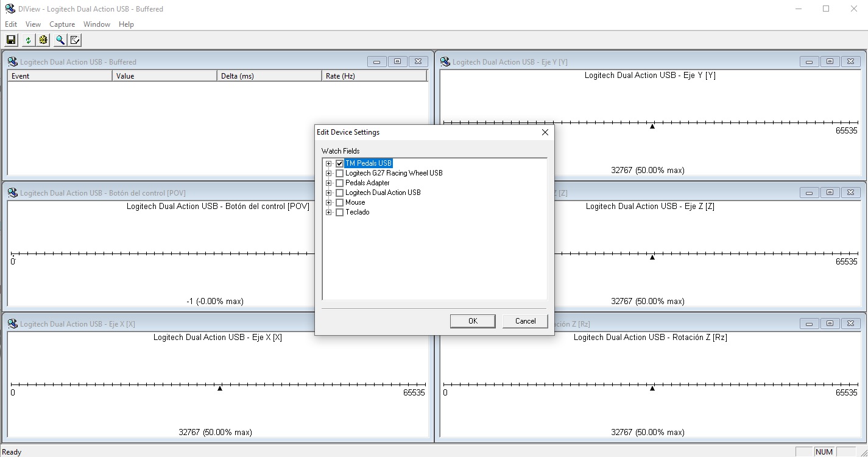Minimize the Rotación Z child window
The width and height of the screenshot is (868, 457).
tap(810, 324)
